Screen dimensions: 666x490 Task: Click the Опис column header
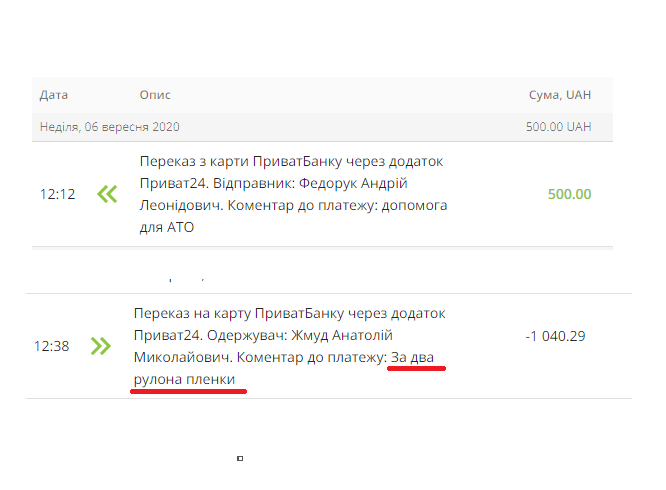click(155, 95)
